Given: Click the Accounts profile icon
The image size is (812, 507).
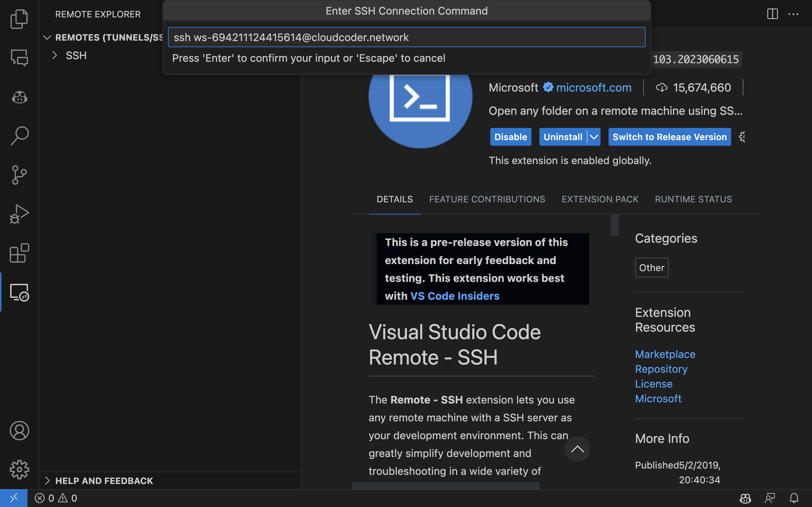Looking at the screenshot, I should pos(19,430).
